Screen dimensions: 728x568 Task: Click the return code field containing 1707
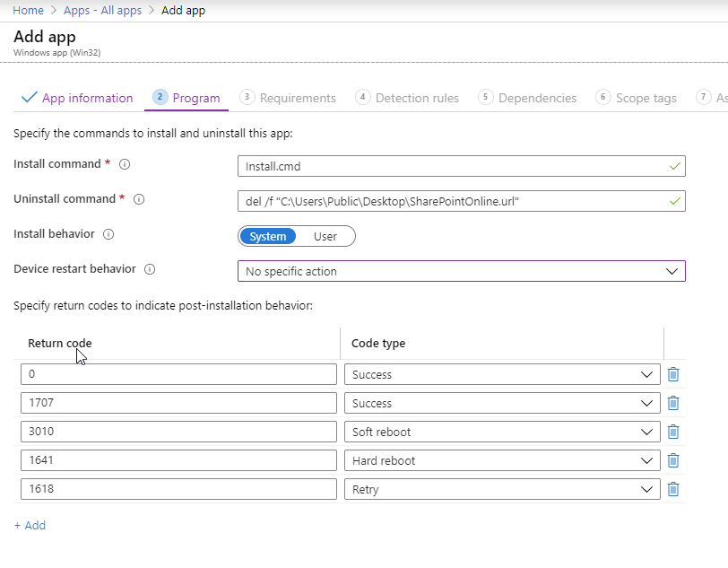coord(178,403)
